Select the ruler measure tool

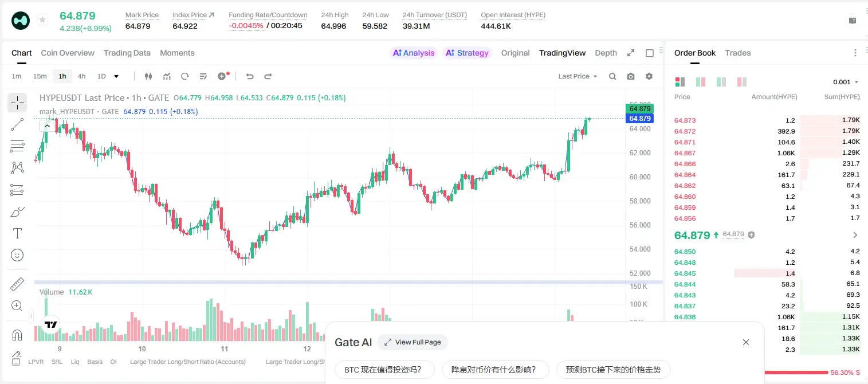pos(17,284)
